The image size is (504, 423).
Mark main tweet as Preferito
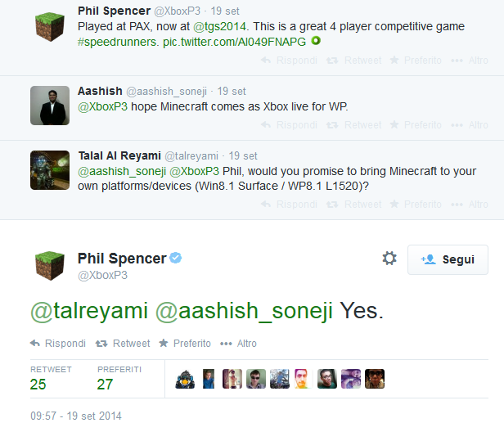pyautogui.click(x=185, y=344)
